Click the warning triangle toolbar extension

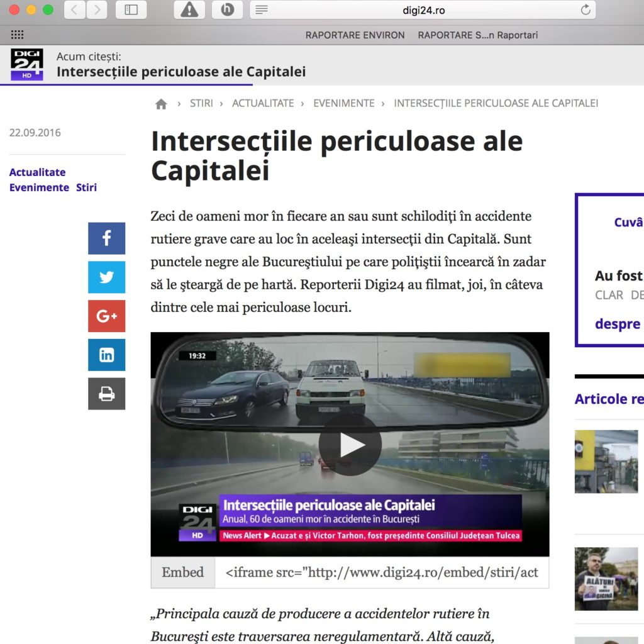tap(189, 9)
